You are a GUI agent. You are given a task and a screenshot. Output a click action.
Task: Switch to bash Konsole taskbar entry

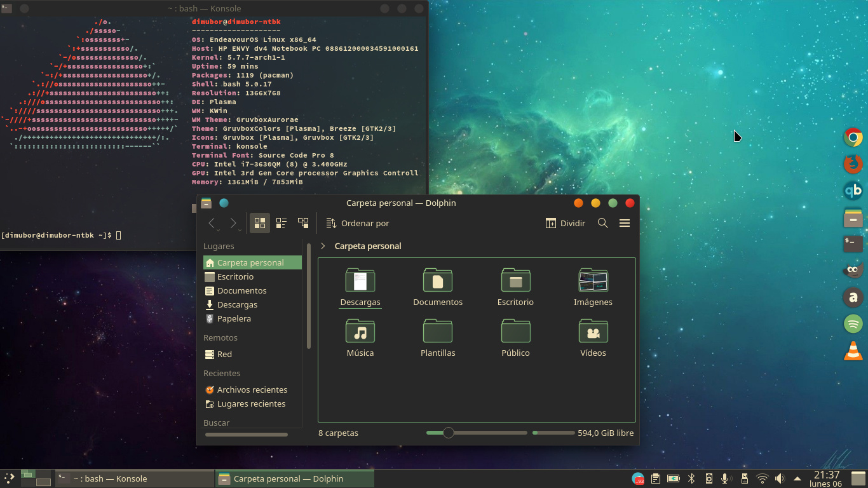click(x=134, y=478)
